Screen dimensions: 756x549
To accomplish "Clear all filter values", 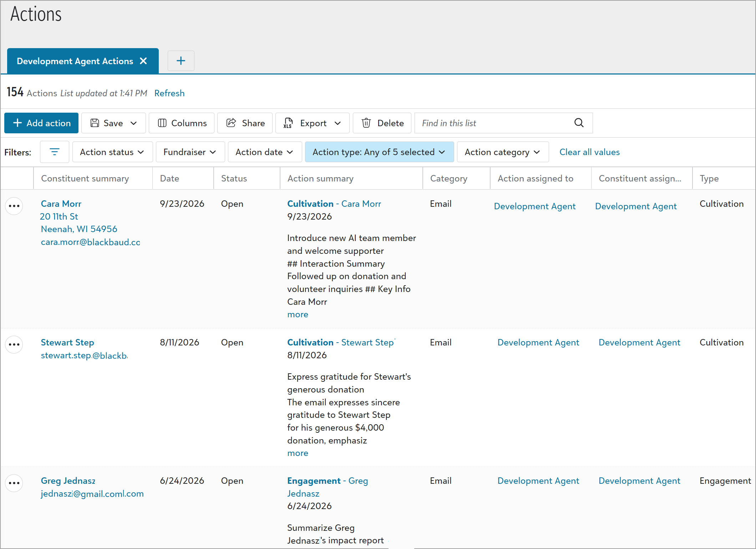I will [x=589, y=152].
